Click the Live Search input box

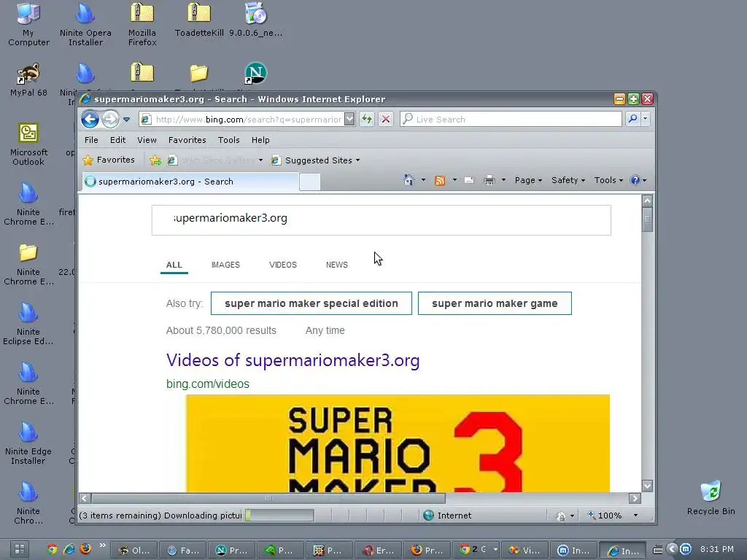click(x=511, y=119)
